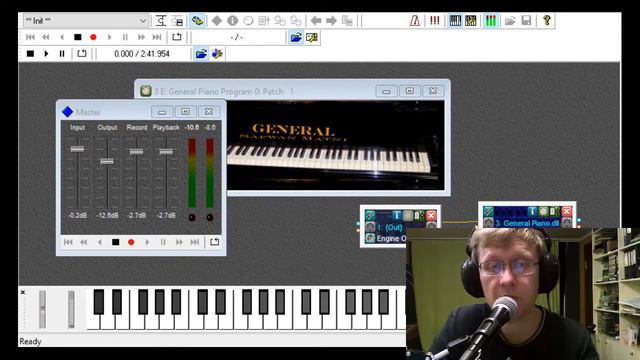Image resolution: width=640 pixels, height=360 pixels.
Task: Click the grey diamond icon in the top toolbar
Action: point(216,20)
